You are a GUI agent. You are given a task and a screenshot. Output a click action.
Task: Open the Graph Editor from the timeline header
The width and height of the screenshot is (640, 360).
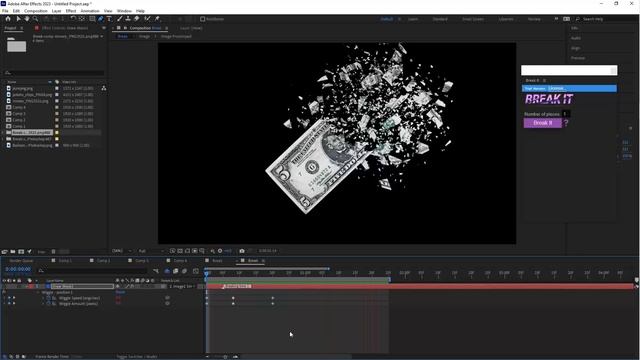coord(196,271)
